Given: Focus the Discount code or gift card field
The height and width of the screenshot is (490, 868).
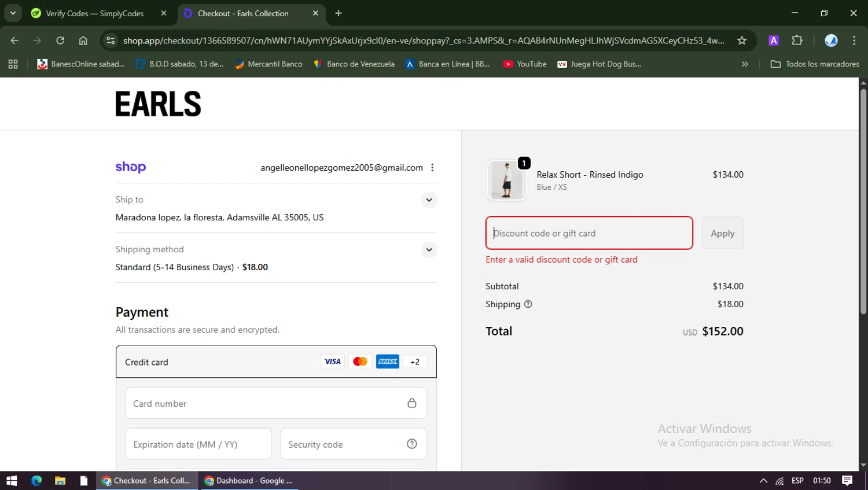Looking at the screenshot, I should click(x=589, y=233).
